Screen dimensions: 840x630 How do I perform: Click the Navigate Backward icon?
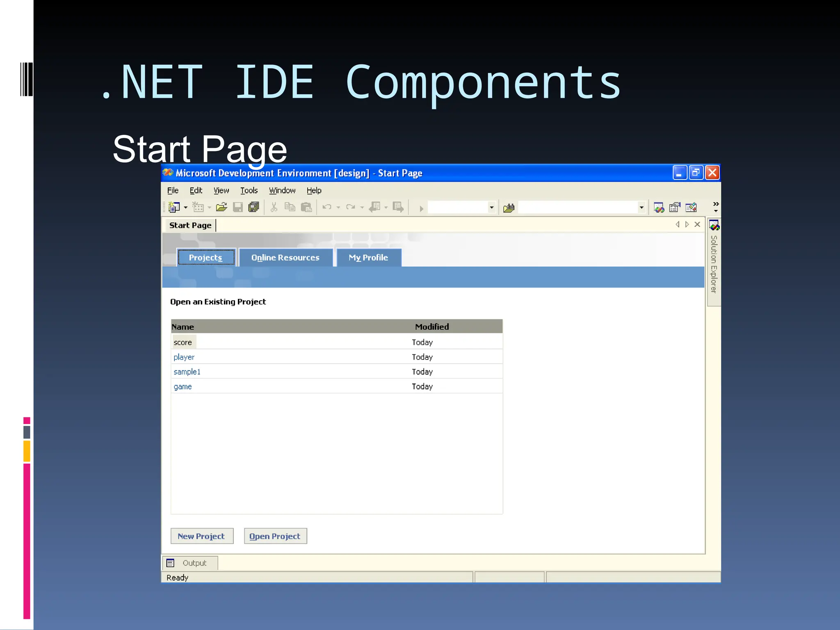(375, 208)
